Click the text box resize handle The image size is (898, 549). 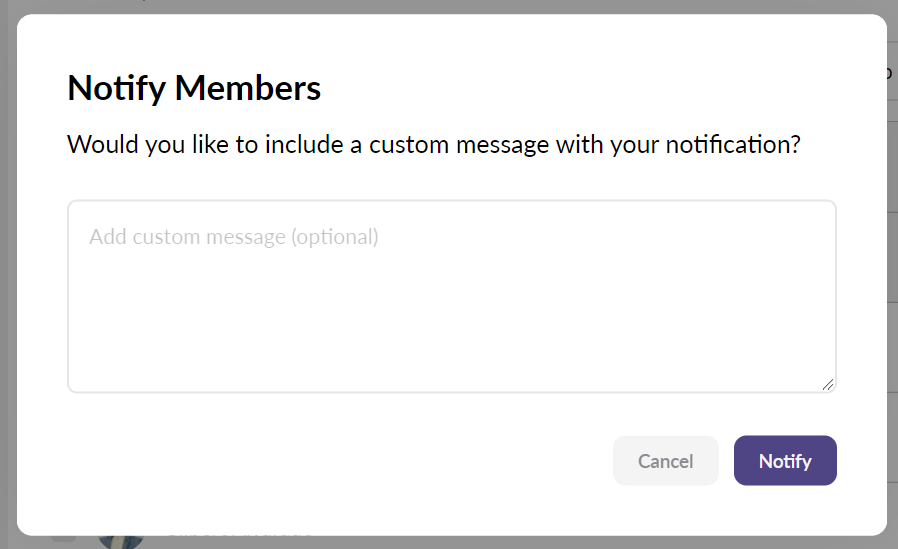[828, 384]
